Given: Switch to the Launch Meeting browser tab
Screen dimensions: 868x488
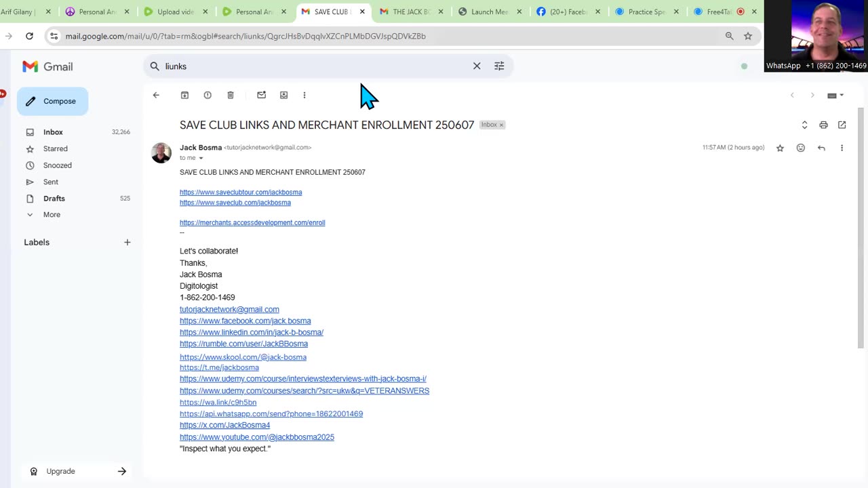Looking at the screenshot, I should point(490,12).
